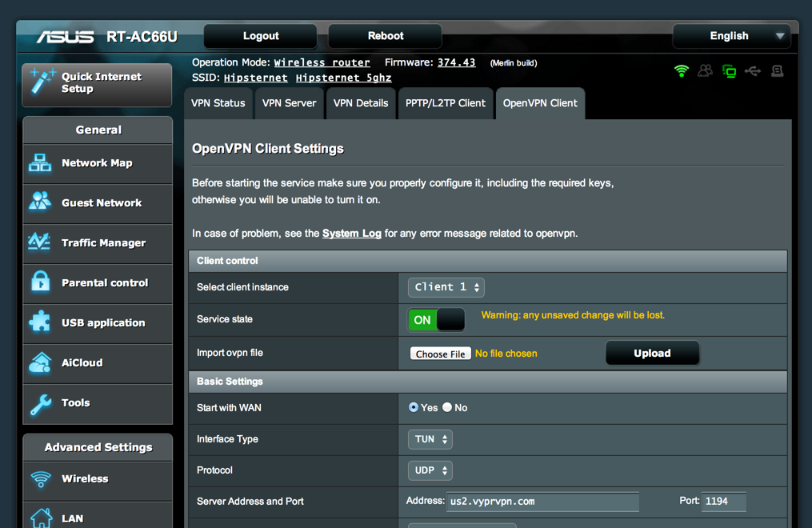Click the ASUS logo
This screenshot has height=528, width=812.
point(66,37)
